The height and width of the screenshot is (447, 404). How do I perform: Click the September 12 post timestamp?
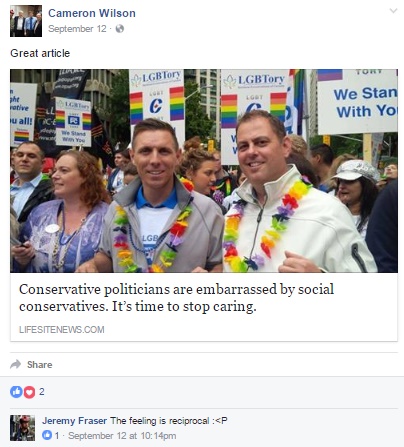[x=77, y=29]
